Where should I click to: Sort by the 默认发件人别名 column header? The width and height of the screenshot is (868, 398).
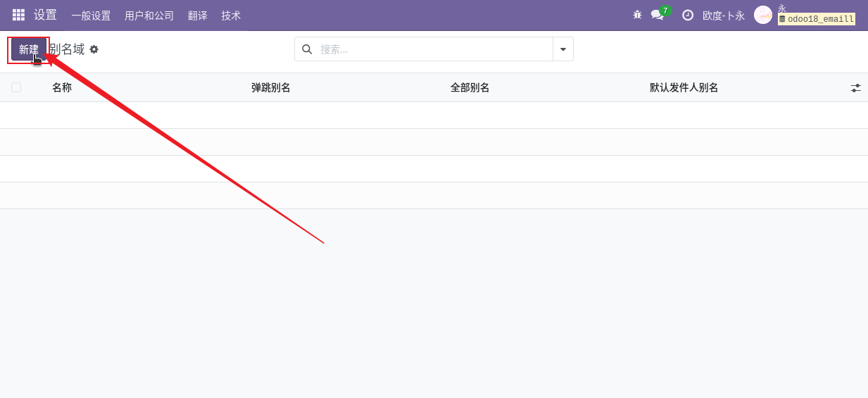pos(684,87)
